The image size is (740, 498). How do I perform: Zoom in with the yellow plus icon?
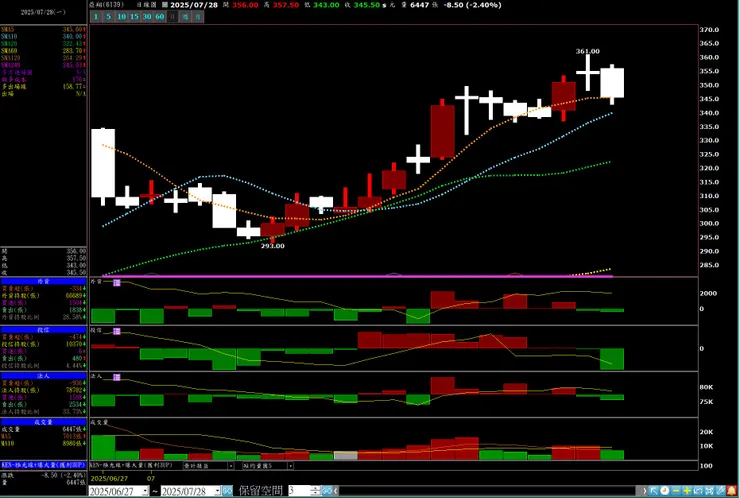687,491
